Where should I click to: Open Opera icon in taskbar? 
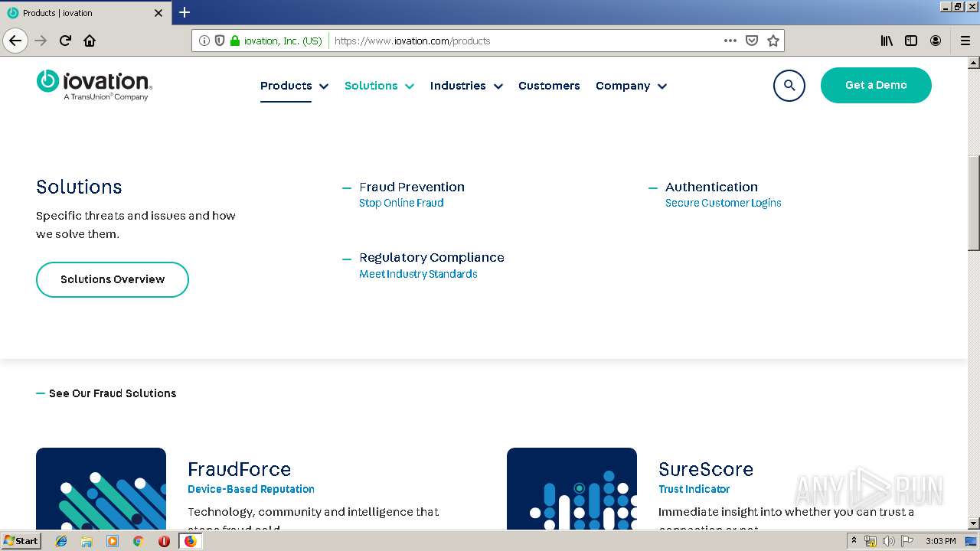pos(164,541)
